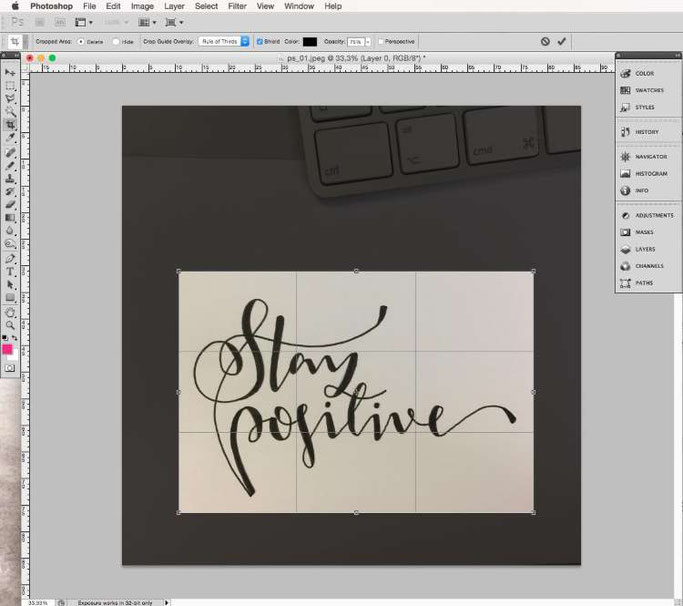
Task: Click the pink foreground color swatch
Action: [x=7, y=349]
